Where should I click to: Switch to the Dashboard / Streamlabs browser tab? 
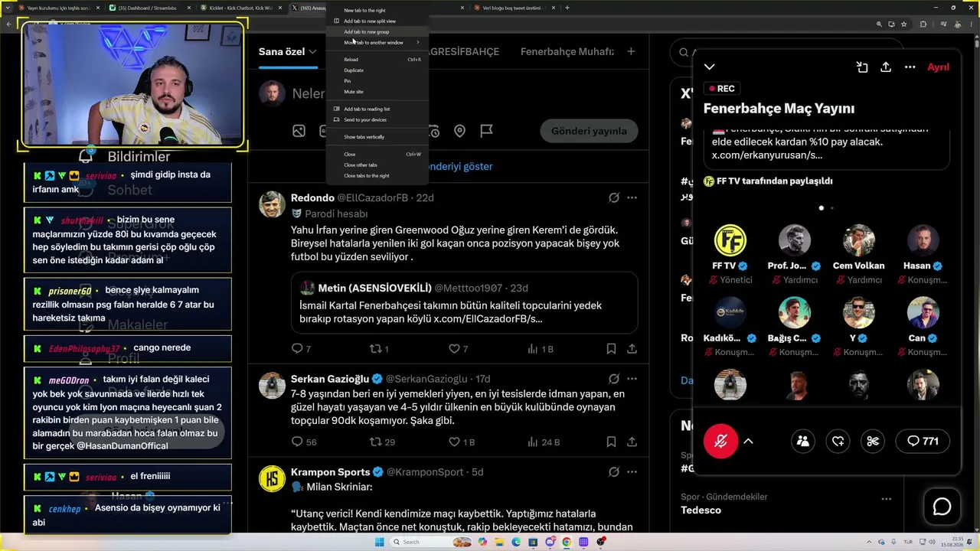click(x=149, y=8)
